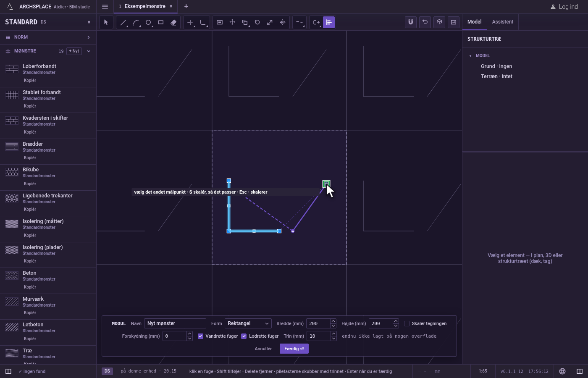The width and height of the screenshot is (588, 378).
Task: Open the Form dropdown showing Rektangel
Action: (x=248, y=323)
